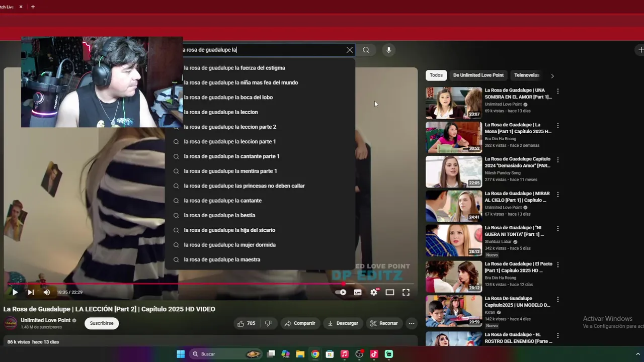The width and height of the screenshot is (644, 362).
Task: Open MIRAR AL CIELO video title
Action: [517, 197]
